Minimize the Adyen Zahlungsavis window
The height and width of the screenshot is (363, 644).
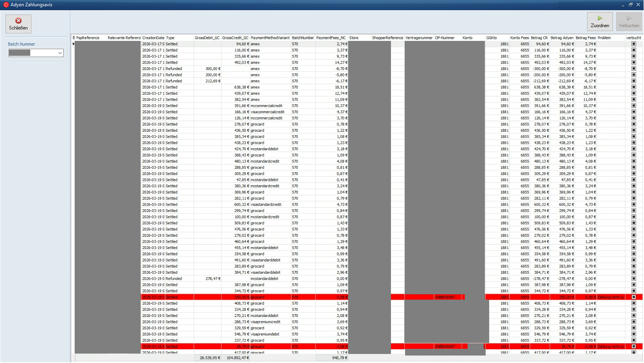[x=623, y=5]
